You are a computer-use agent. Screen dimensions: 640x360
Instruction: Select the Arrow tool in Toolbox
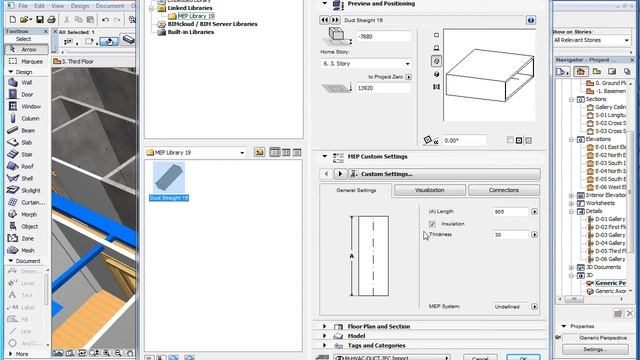point(26,49)
